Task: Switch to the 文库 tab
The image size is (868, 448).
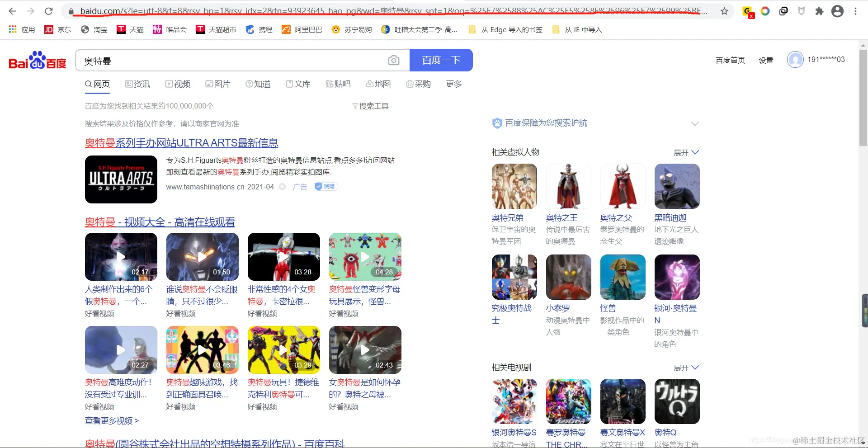Action: (x=298, y=84)
